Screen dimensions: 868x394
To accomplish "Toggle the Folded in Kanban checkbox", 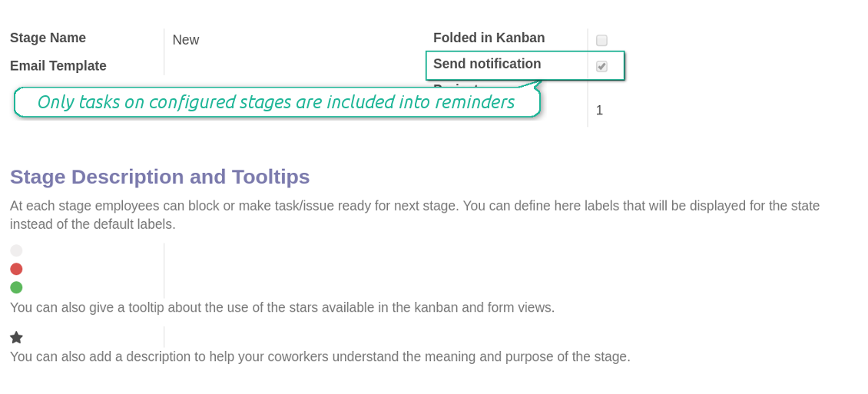I will coord(601,41).
